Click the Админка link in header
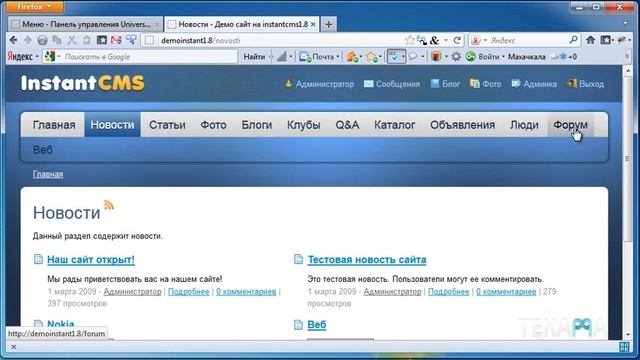Screen dimensions: 640x360 [540, 84]
